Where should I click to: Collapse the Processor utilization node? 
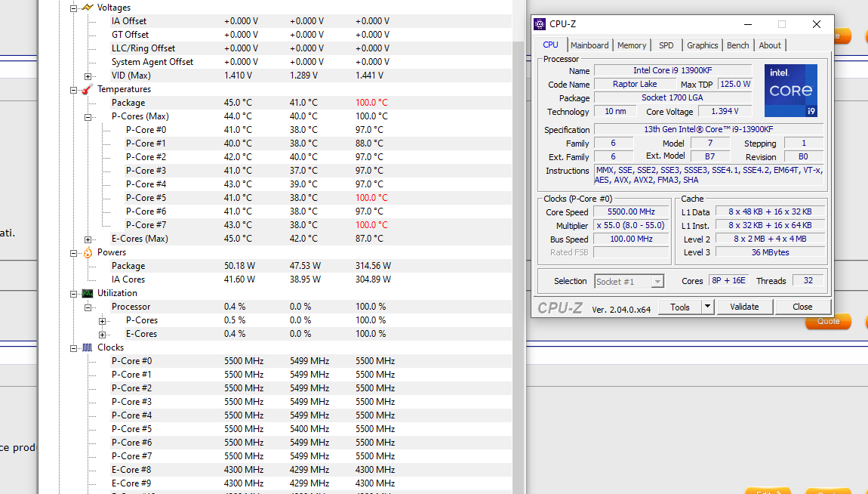tap(88, 307)
